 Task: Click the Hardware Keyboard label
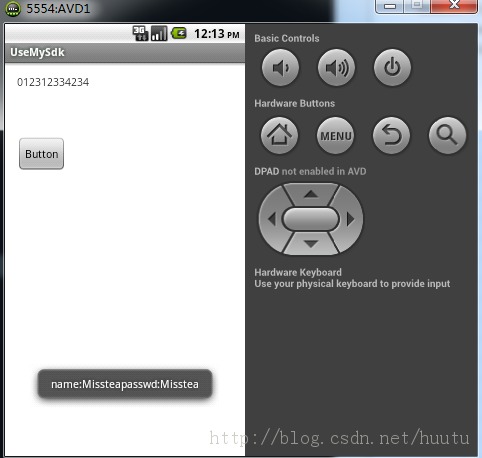298,272
